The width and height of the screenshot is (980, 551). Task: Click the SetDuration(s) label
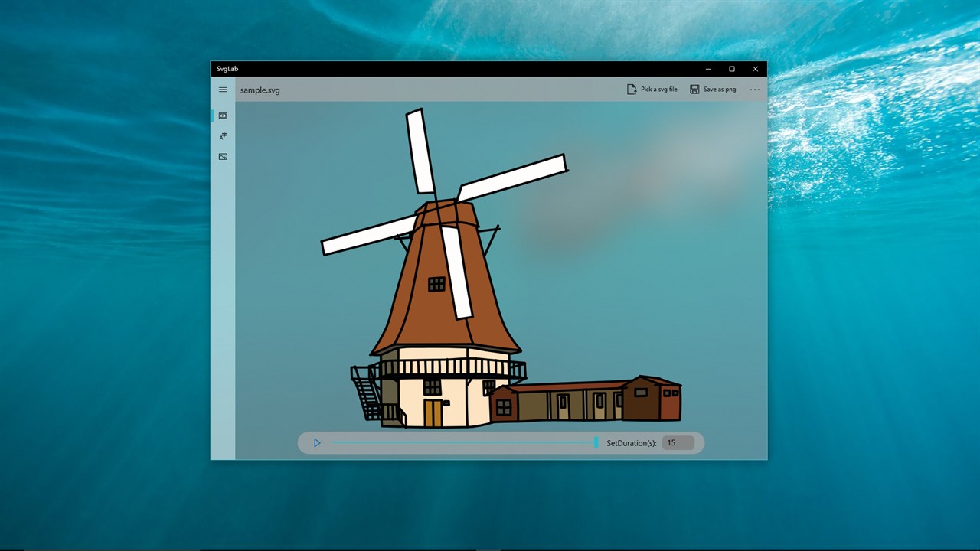(x=632, y=443)
